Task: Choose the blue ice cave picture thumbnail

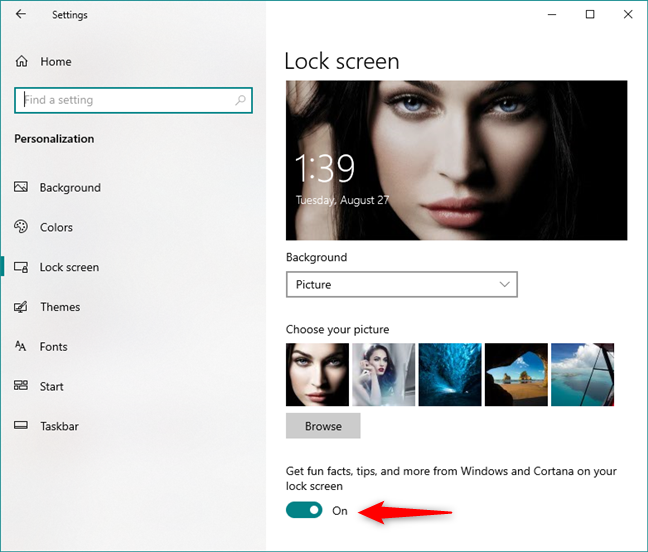Action: [449, 375]
